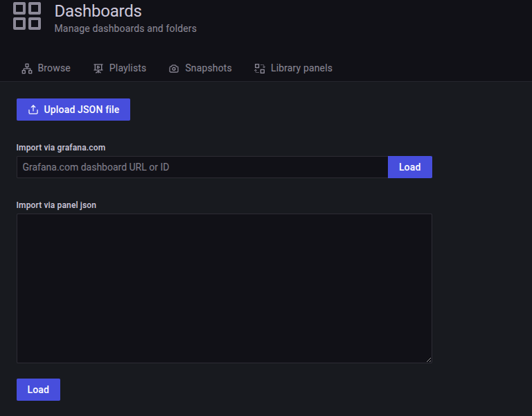This screenshot has height=416, width=532.
Task: Click the Playlists presentation icon
Action: click(98, 69)
